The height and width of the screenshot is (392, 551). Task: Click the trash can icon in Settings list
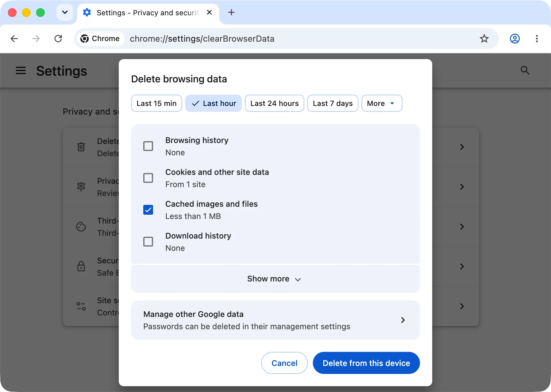tap(81, 147)
